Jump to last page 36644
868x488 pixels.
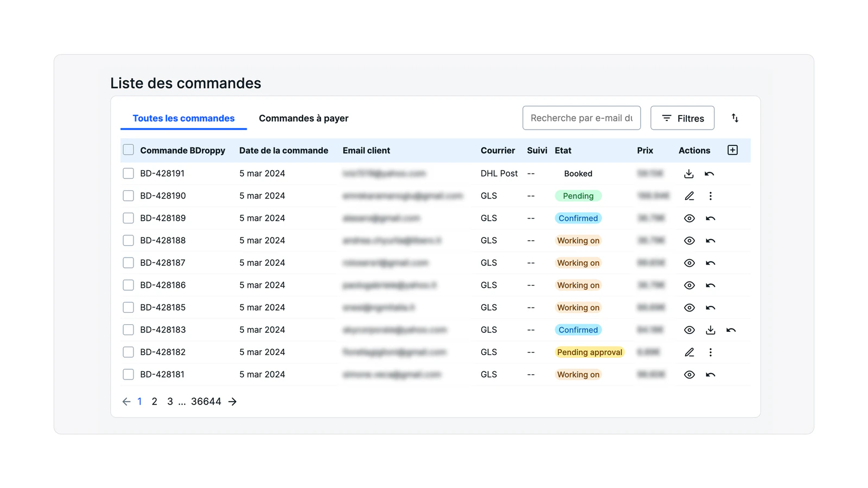tap(206, 402)
